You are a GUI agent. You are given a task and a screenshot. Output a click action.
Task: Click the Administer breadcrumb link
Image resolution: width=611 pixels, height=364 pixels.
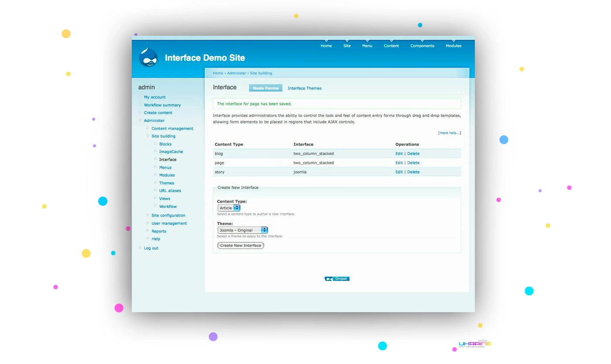pos(237,73)
